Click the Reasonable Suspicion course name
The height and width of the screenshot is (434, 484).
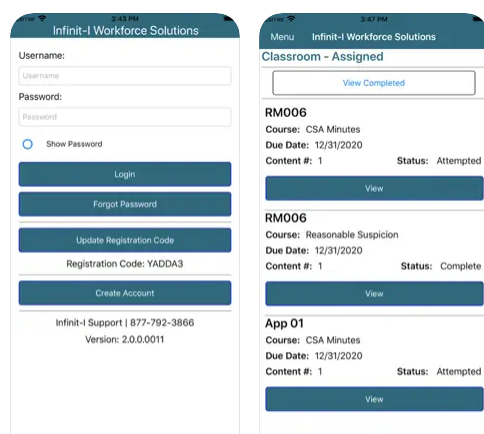click(352, 235)
